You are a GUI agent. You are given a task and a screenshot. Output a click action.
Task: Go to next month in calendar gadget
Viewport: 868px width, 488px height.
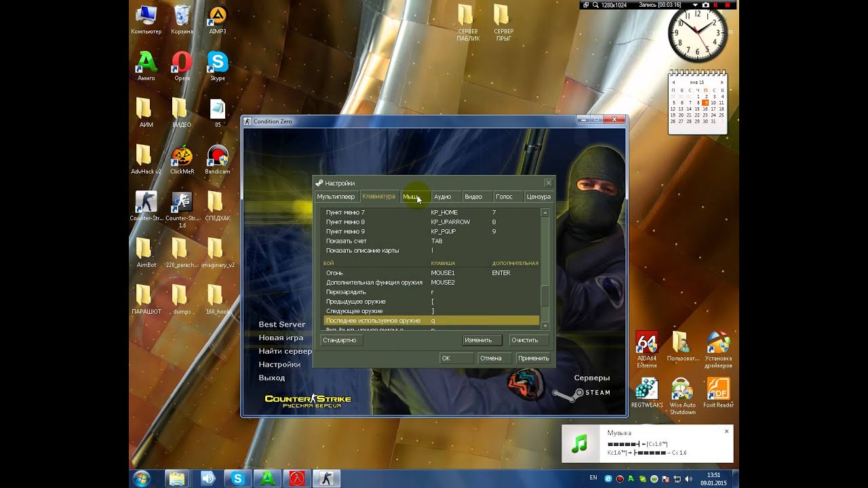(x=722, y=82)
